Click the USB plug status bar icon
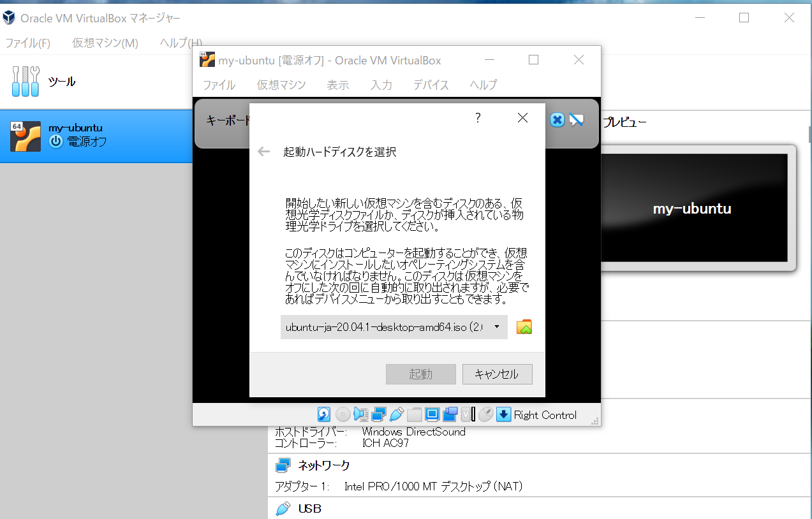812x519 pixels. coord(396,414)
